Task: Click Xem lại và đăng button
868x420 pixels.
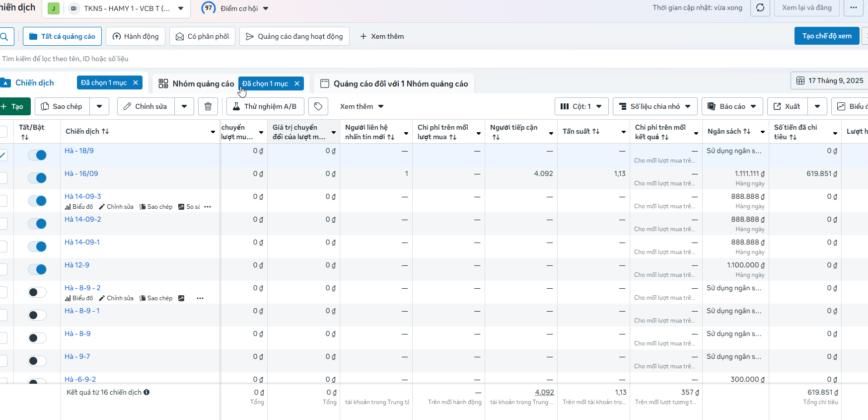Action: (x=807, y=7)
